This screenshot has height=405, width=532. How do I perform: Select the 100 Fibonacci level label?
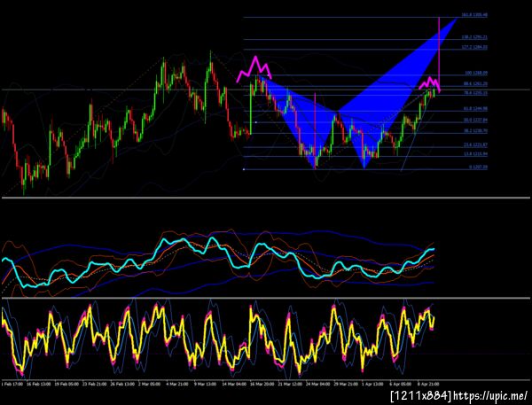coord(476,73)
